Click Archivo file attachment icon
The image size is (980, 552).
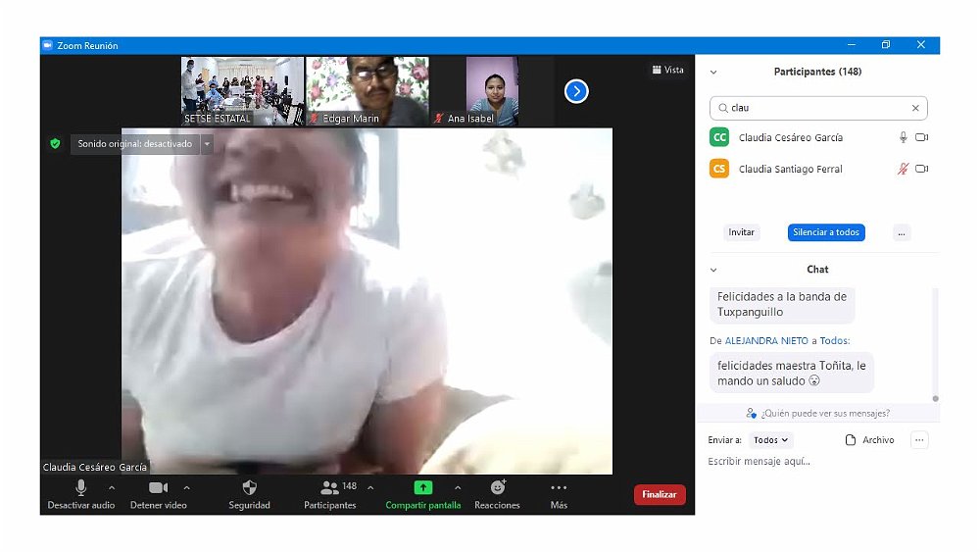pos(851,440)
